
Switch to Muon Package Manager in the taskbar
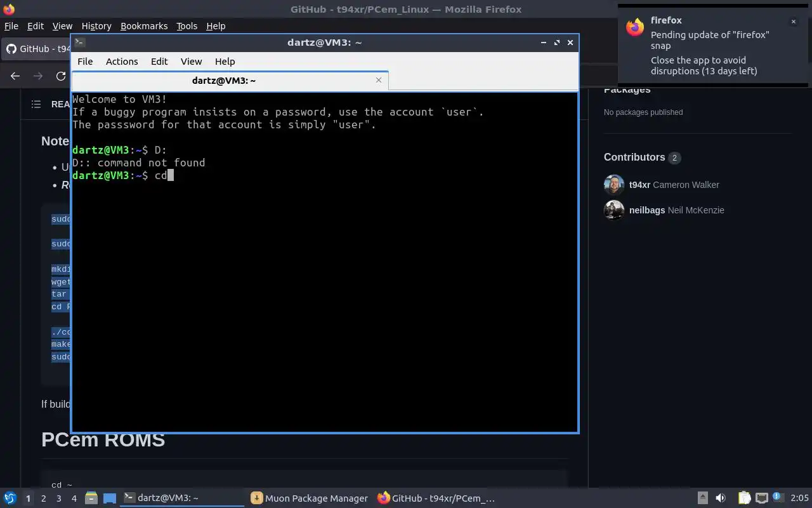point(310,498)
